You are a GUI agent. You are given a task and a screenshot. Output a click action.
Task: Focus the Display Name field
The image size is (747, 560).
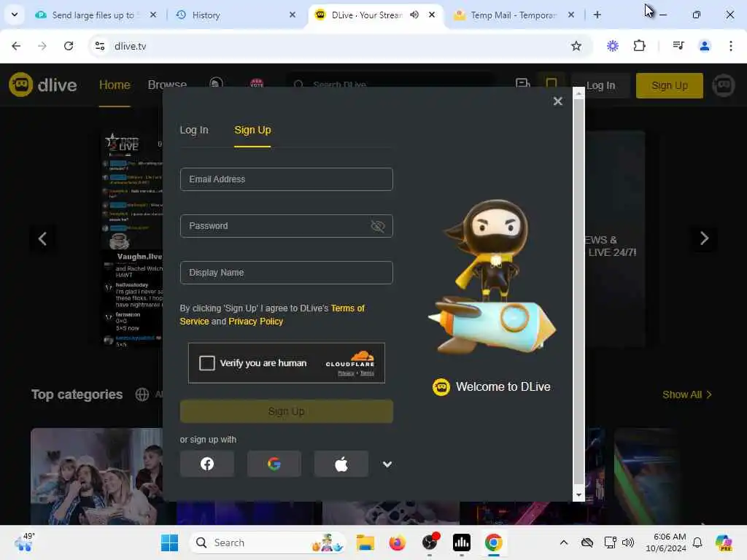click(286, 273)
